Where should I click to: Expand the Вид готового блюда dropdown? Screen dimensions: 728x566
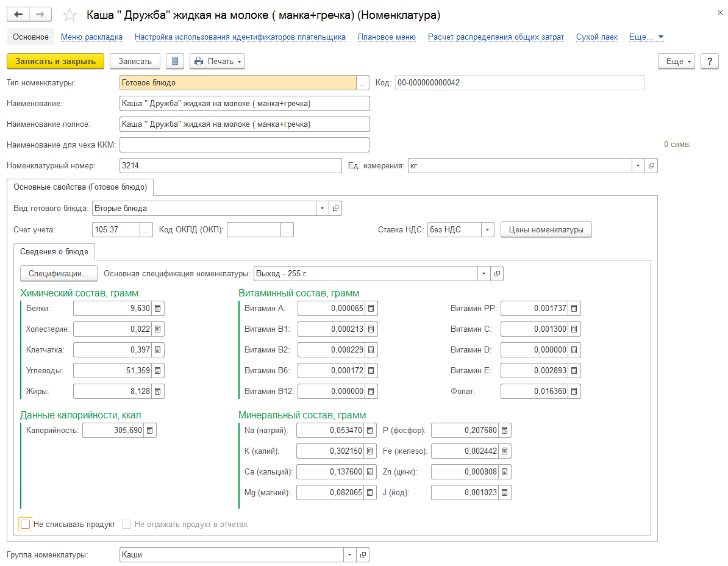[322, 209]
